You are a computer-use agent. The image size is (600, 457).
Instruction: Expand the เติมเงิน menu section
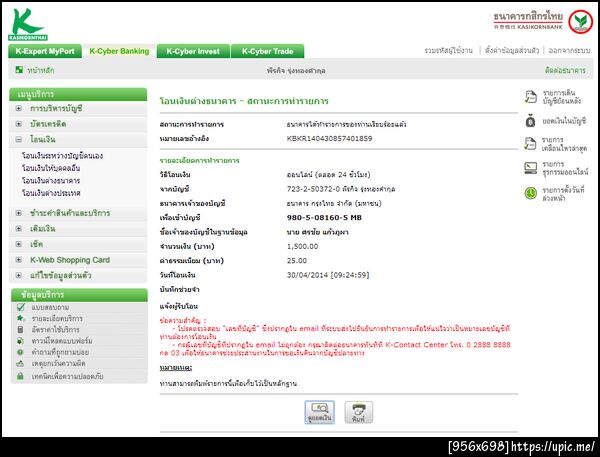[18, 228]
